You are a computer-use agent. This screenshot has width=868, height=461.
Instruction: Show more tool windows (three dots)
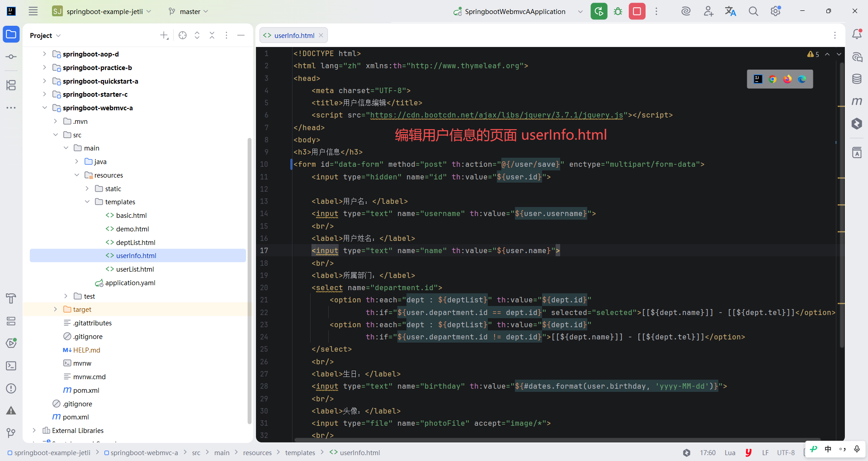tap(11, 108)
